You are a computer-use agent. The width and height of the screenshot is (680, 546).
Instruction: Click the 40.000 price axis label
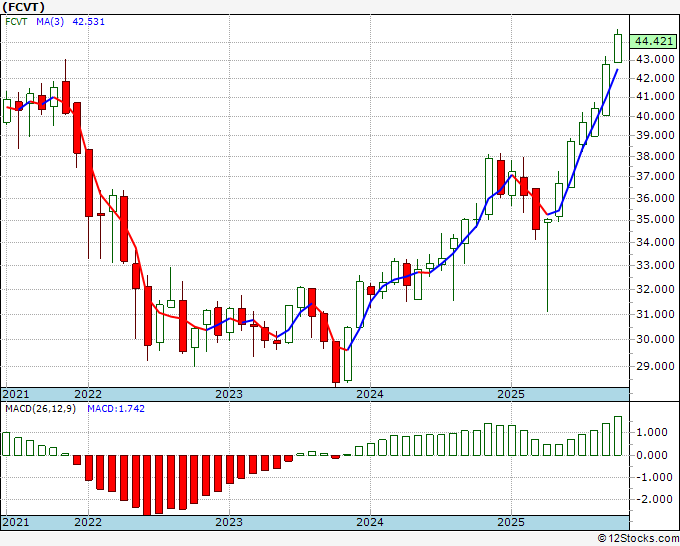(655, 116)
